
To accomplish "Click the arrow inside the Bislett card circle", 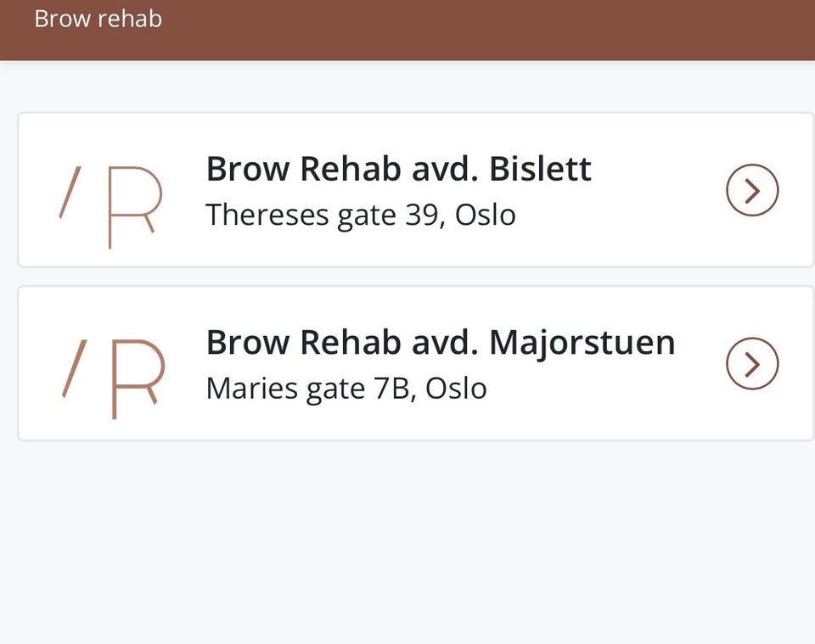I will [x=752, y=190].
